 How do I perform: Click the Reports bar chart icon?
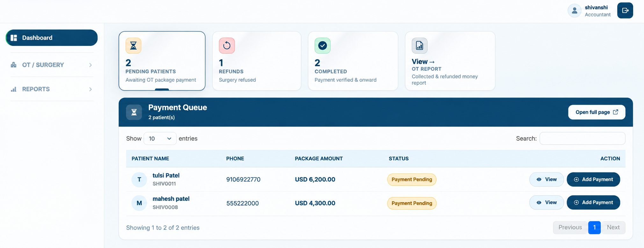click(14, 89)
